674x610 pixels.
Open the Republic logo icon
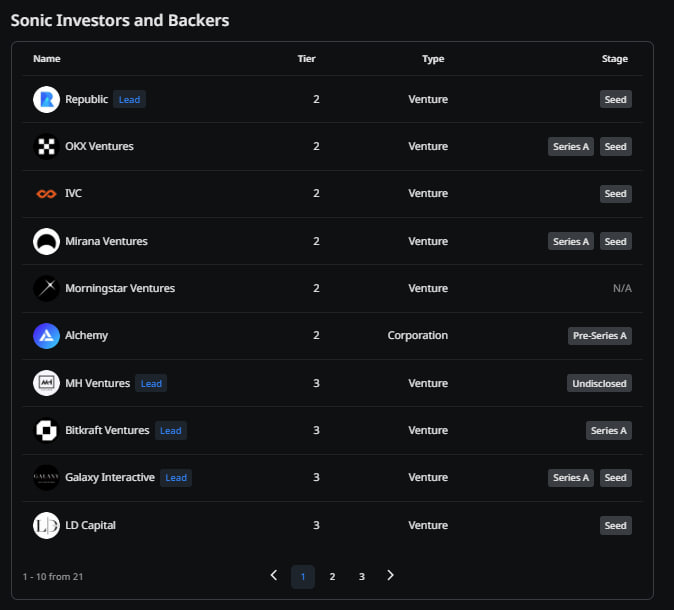point(46,99)
